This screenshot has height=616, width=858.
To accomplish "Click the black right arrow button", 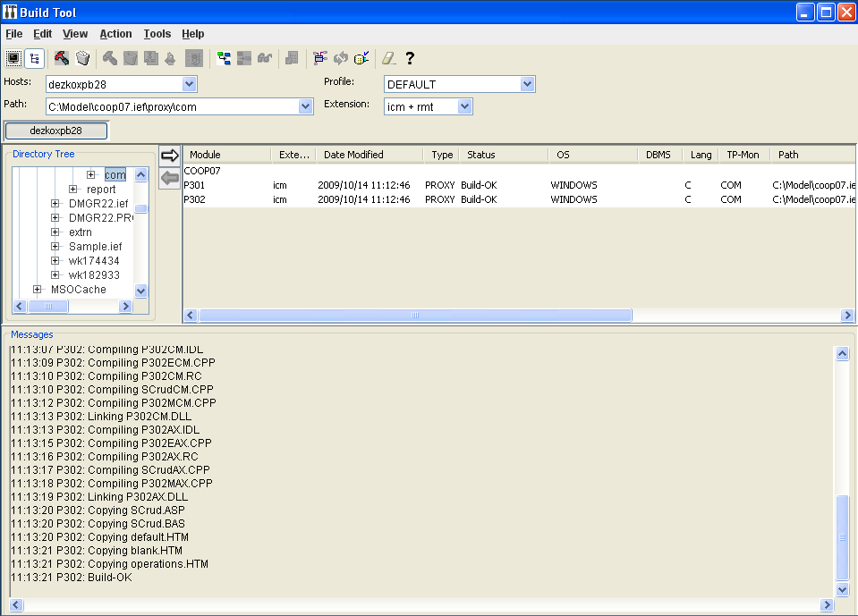I will coord(170,156).
